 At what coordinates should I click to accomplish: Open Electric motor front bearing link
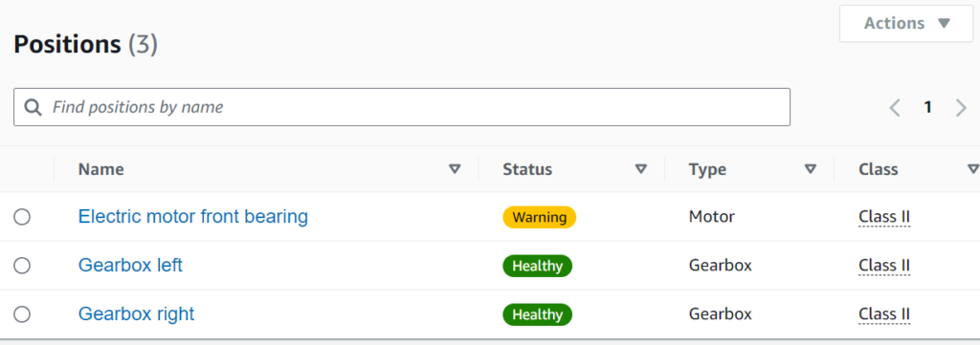[193, 217]
